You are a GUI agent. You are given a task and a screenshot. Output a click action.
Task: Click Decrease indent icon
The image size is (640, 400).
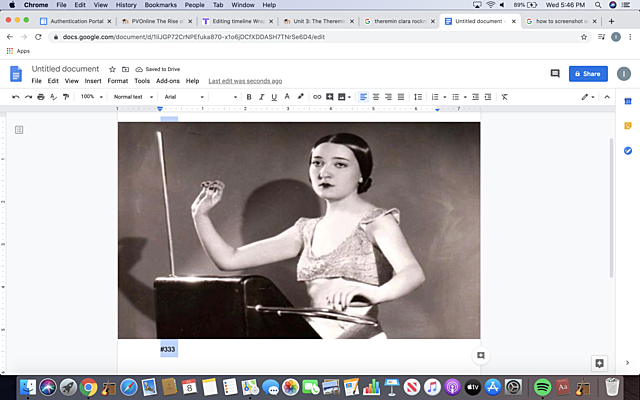tap(475, 97)
